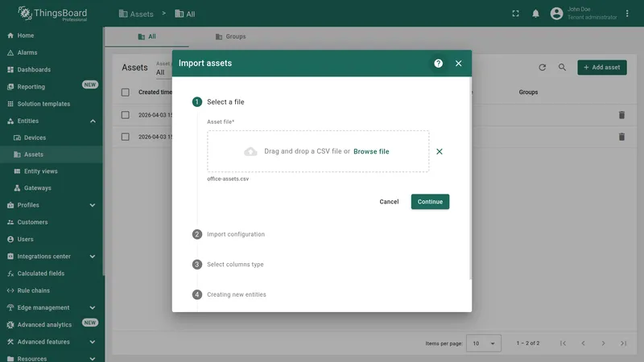The width and height of the screenshot is (644, 362).
Task: Check the second asset row checkbox
Action: pyautogui.click(x=126, y=137)
